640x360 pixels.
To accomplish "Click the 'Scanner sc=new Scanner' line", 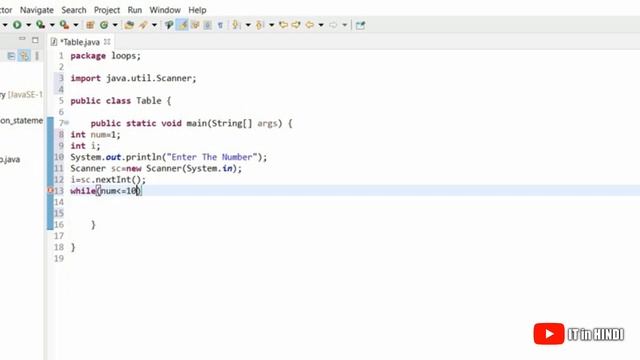I will coord(156,168).
